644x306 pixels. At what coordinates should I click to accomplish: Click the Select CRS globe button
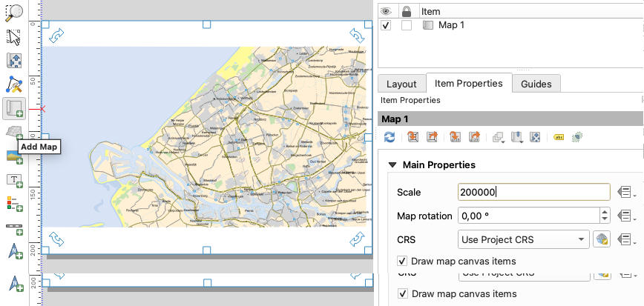click(601, 239)
